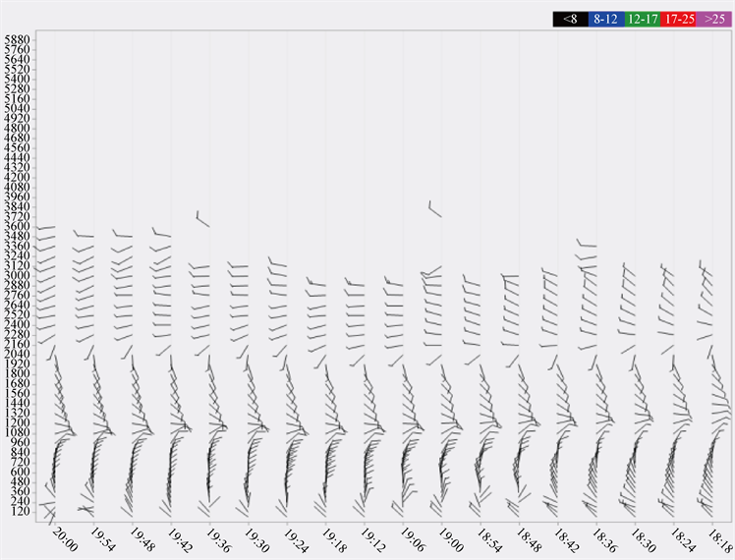Viewport: 735px width, 560px height.
Task: Select the 4800 height axis label
Action: 19,128
